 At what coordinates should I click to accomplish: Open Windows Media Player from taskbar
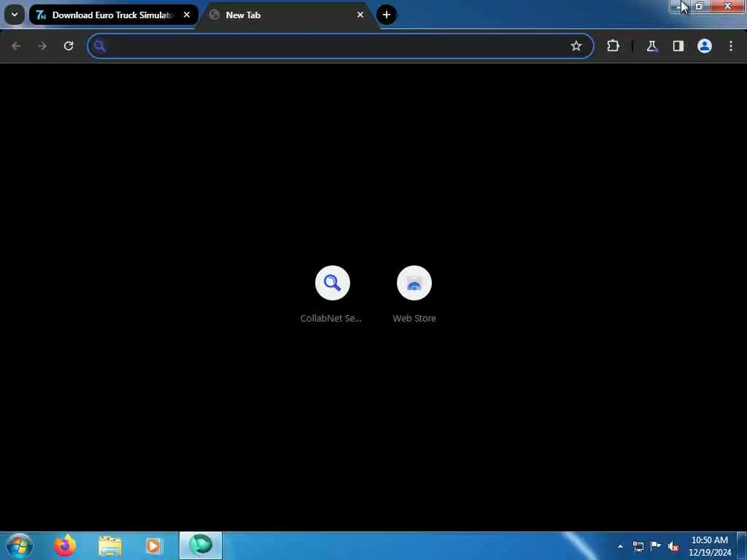tap(153, 545)
